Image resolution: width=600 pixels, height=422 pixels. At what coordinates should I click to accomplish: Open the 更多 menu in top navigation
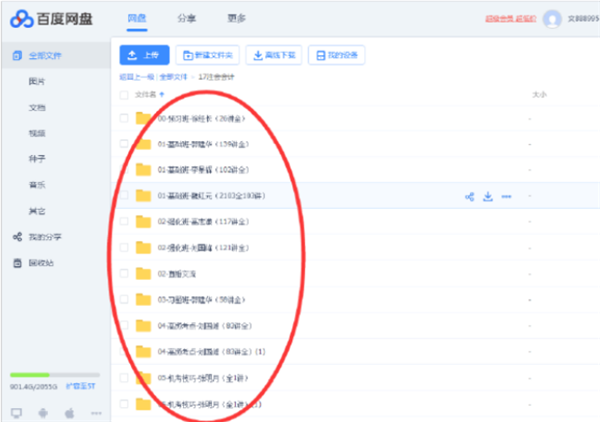pyautogui.click(x=236, y=18)
